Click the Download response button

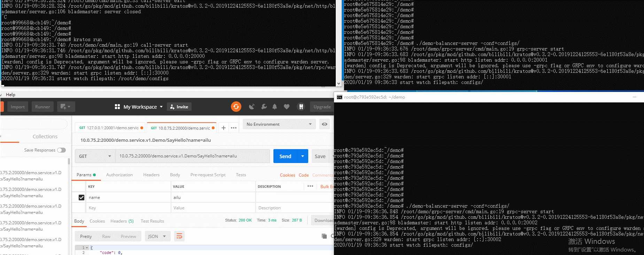323,220
